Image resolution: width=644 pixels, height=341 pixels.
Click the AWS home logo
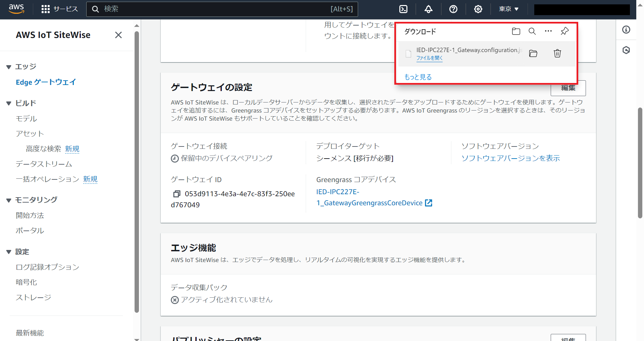[x=16, y=9]
